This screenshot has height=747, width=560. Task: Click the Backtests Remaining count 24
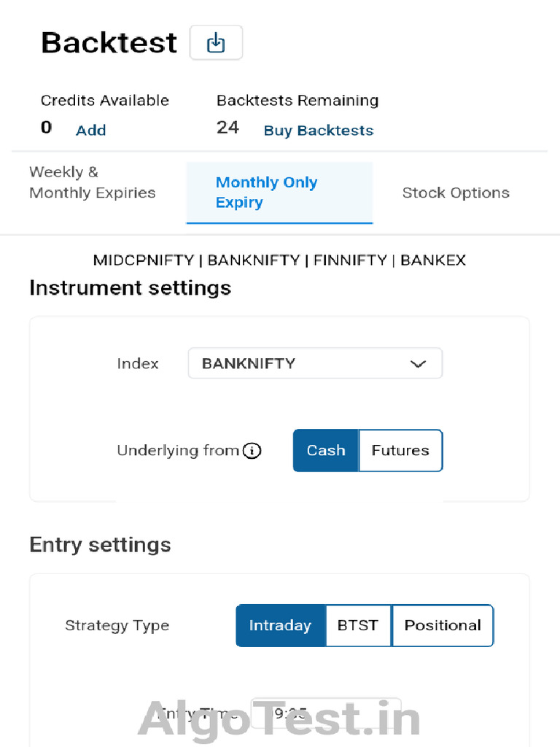[x=227, y=128]
